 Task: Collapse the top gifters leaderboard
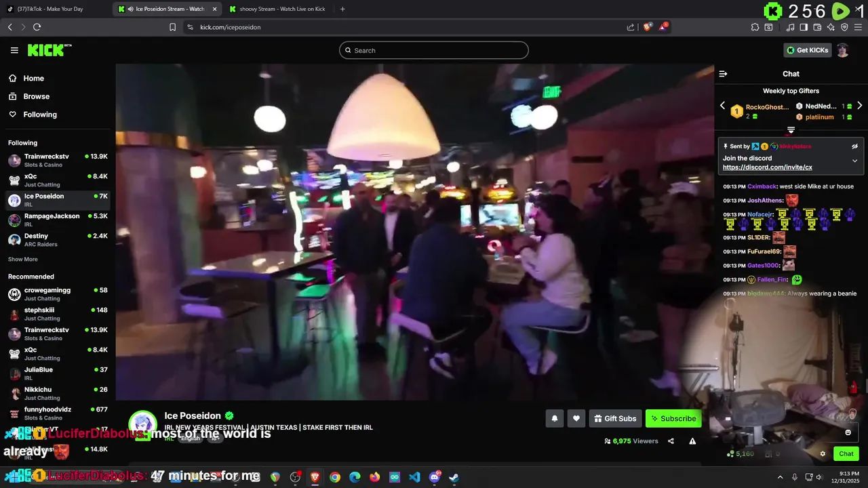(x=791, y=129)
